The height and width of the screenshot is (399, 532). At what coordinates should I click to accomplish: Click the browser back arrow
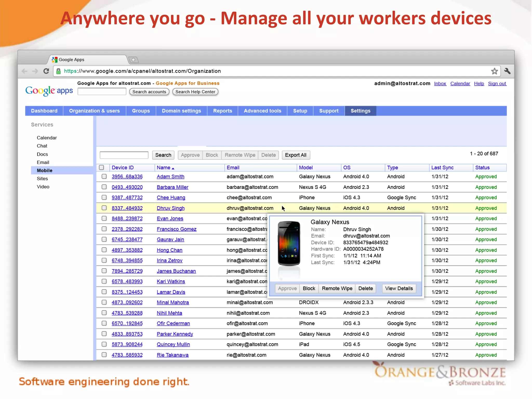(x=25, y=71)
